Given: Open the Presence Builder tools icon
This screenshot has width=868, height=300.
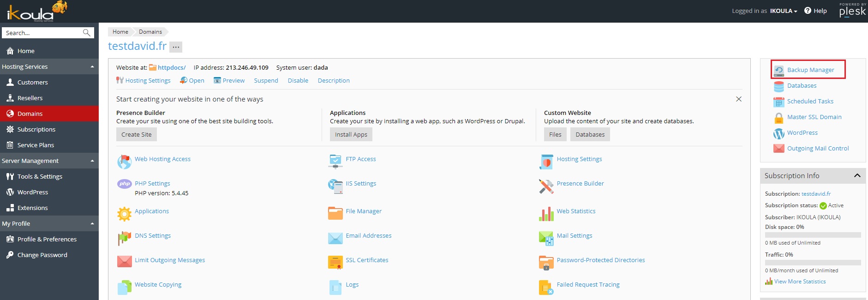Looking at the screenshot, I should pyautogui.click(x=546, y=186).
